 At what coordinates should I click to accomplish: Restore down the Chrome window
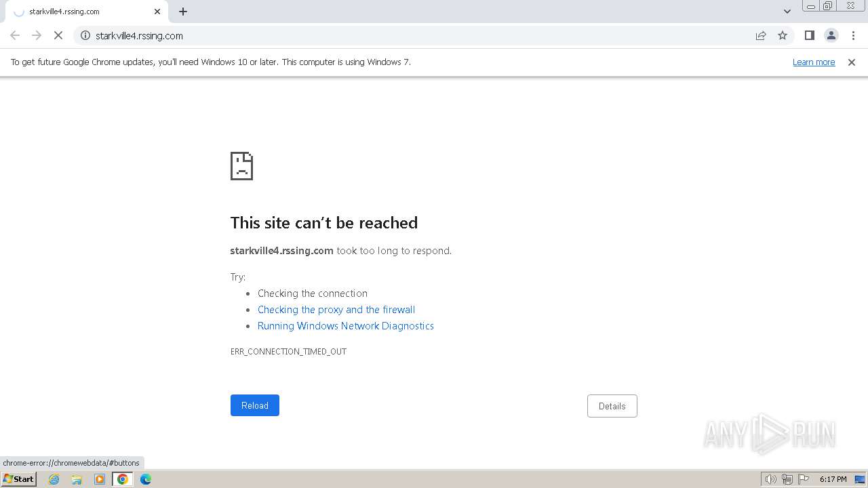click(x=828, y=6)
